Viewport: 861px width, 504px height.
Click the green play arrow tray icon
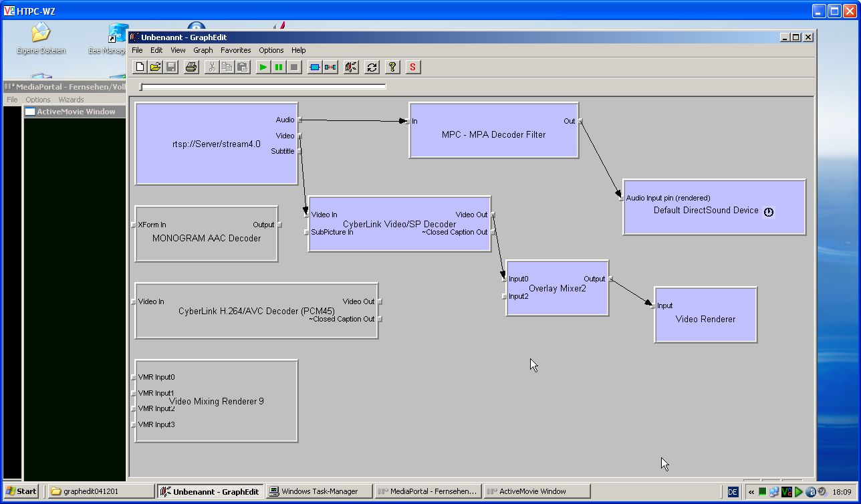click(799, 492)
